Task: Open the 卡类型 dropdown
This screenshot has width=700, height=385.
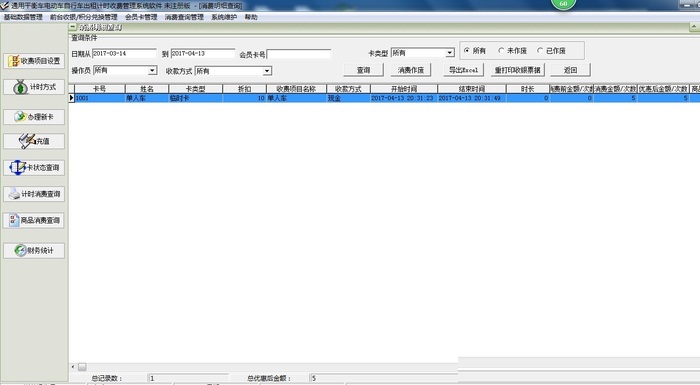Action: [450, 53]
